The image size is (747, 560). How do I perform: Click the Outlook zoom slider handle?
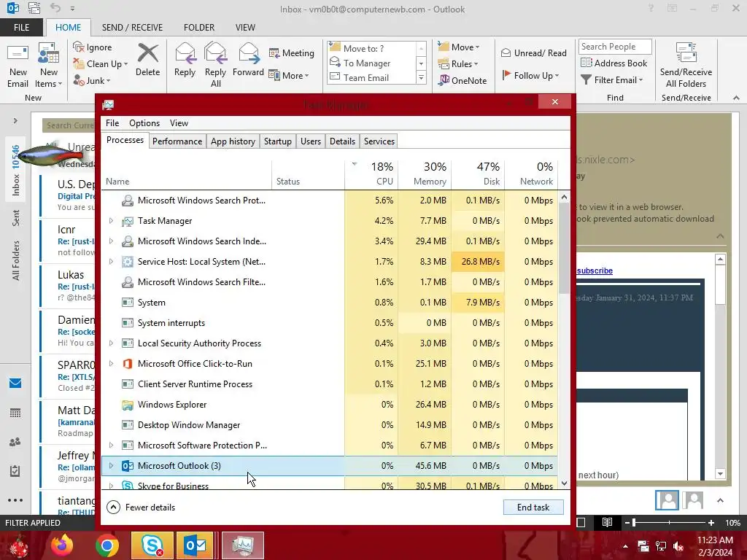634,523
